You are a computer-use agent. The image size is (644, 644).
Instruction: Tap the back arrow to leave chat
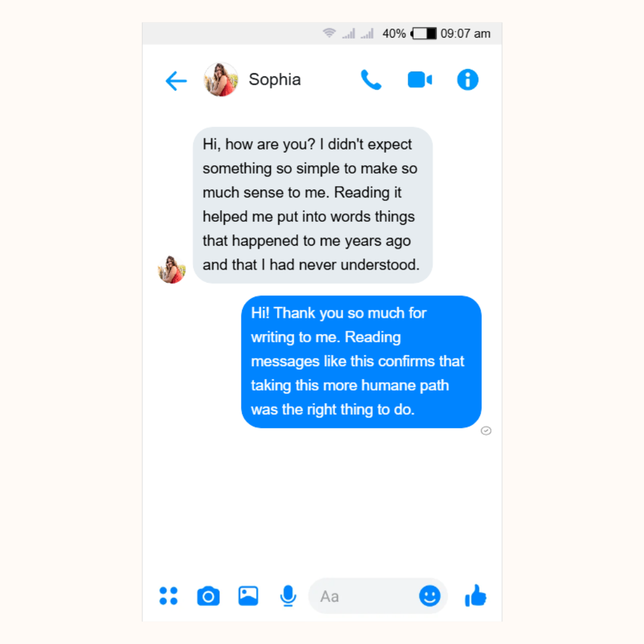(176, 80)
